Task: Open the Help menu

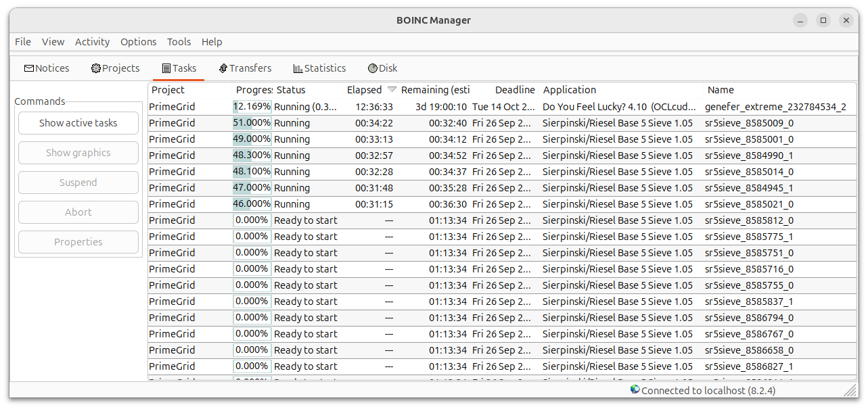Action: coord(212,41)
